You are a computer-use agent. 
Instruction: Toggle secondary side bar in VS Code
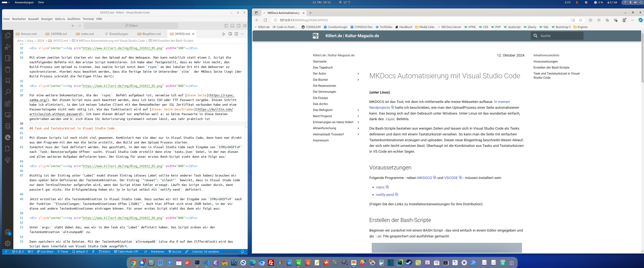coord(238,26)
